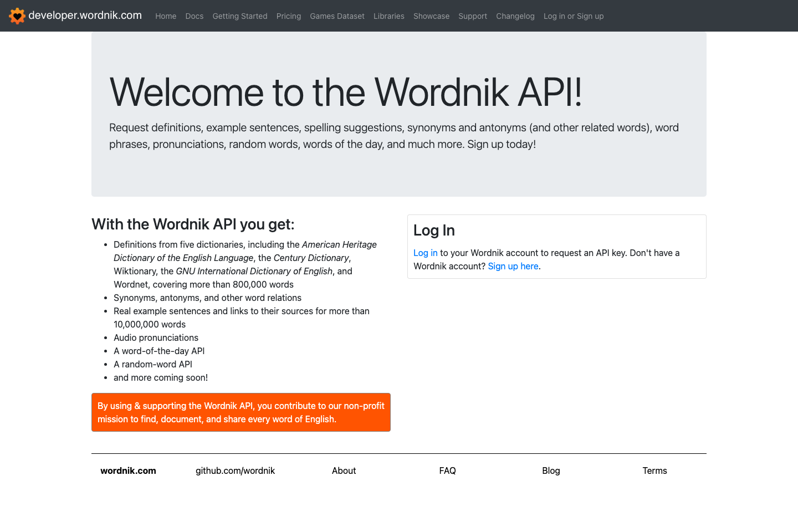Open the Docs page

point(195,16)
